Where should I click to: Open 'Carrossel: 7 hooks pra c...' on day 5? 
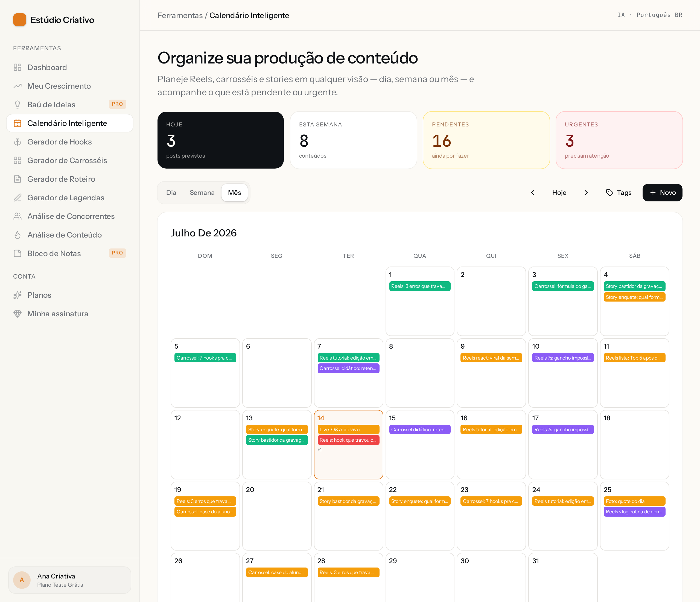pyautogui.click(x=205, y=358)
